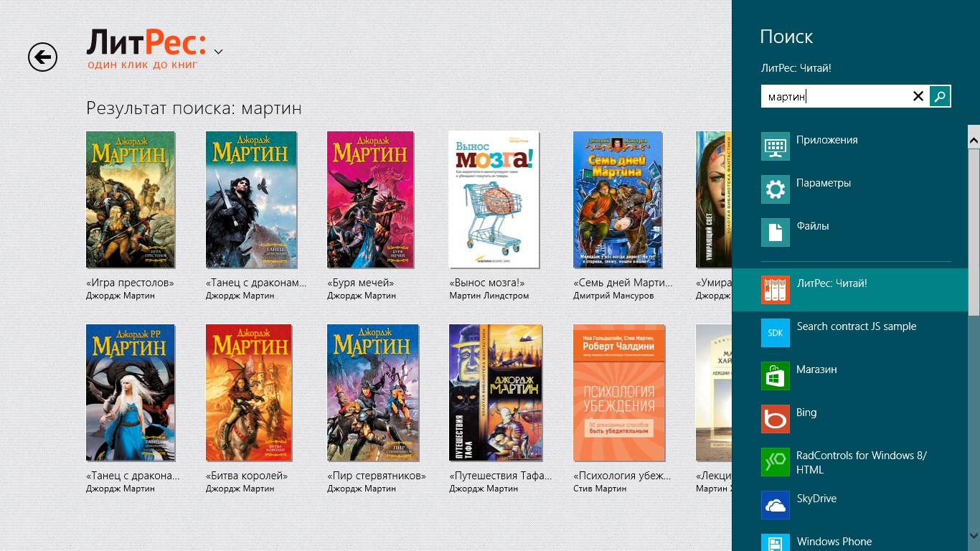Select ЛитРес: Читай! in app list

coord(831,283)
